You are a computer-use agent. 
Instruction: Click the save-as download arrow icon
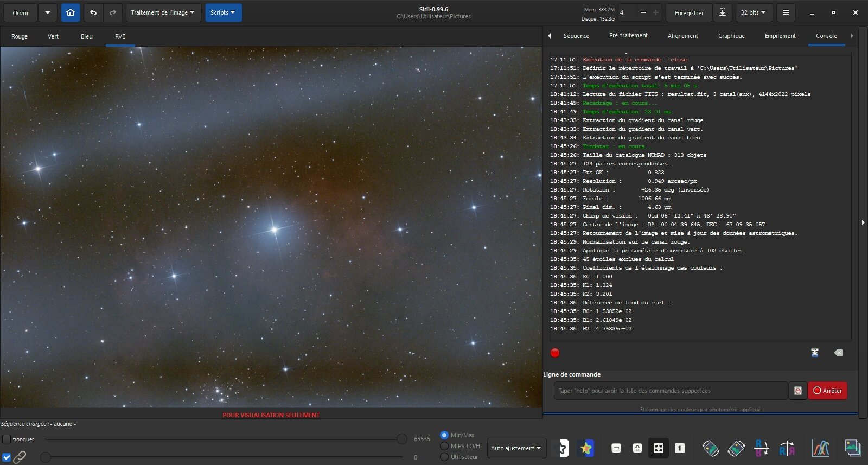click(x=723, y=12)
